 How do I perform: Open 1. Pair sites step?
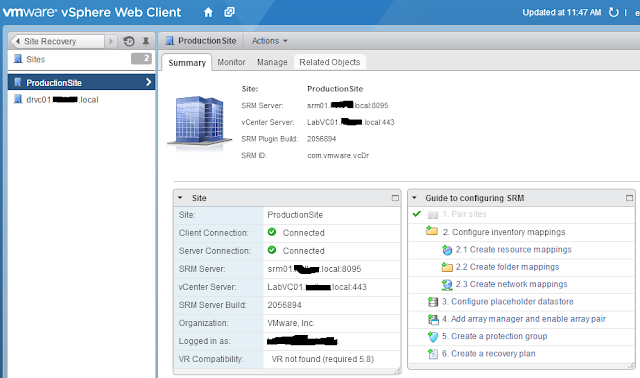tap(464, 214)
